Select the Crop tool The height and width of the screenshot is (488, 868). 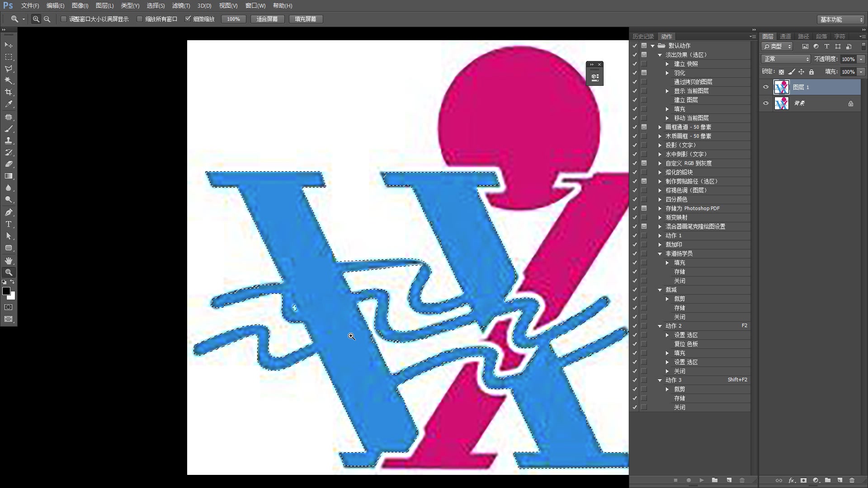coord(8,92)
